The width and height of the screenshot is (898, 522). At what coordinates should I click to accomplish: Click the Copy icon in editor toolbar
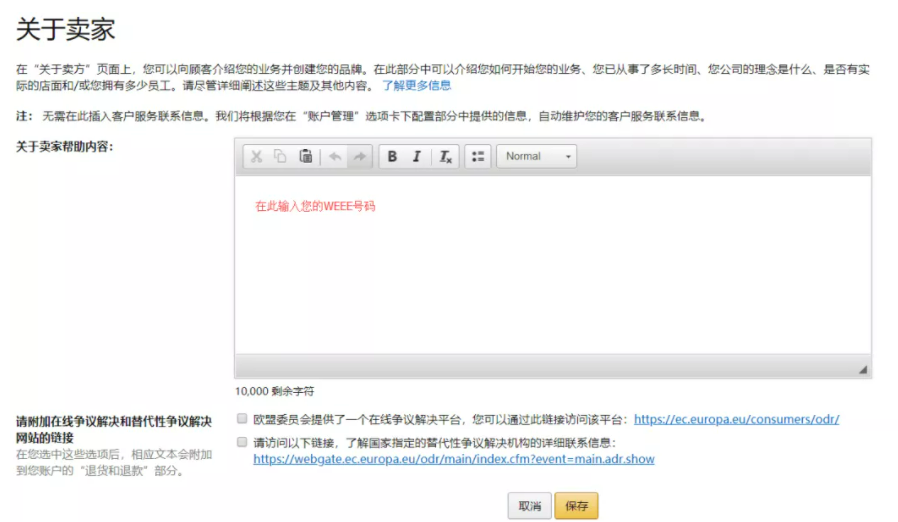[x=280, y=156]
